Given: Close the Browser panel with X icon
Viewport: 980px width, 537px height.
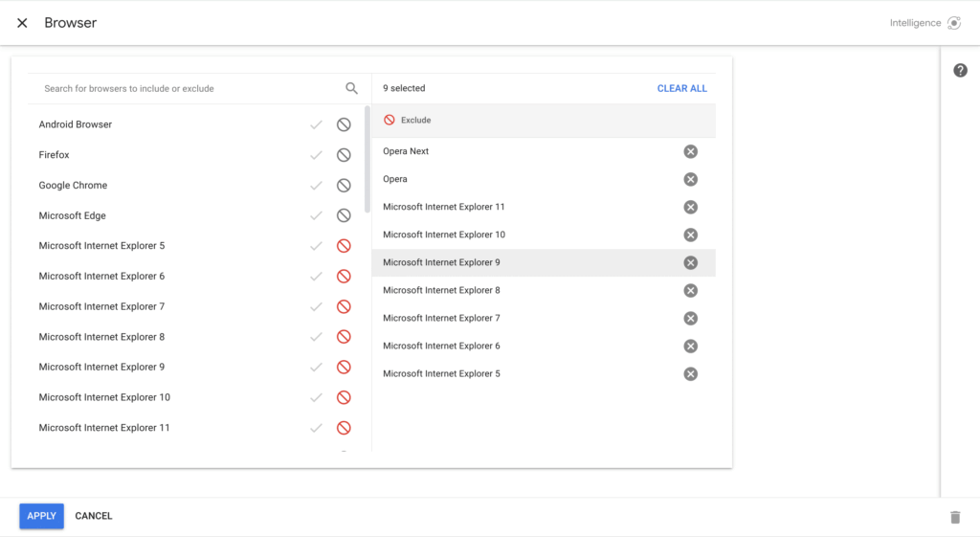Looking at the screenshot, I should coord(22,23).
